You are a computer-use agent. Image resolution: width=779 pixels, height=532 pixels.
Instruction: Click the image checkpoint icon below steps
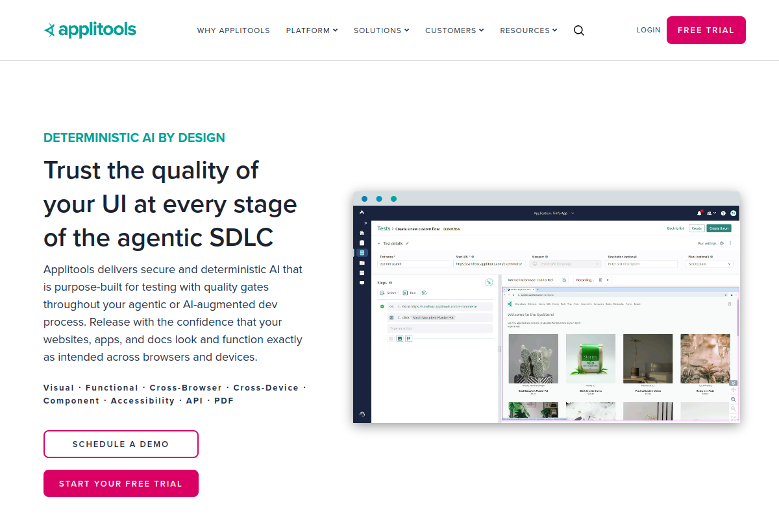(x=400, y=339)
